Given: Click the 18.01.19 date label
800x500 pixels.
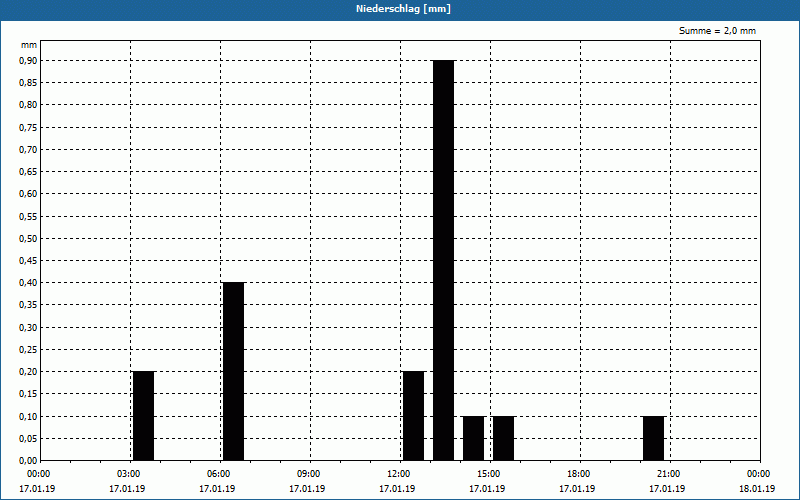Looking at the screenshot, I should tap(757, 488).
